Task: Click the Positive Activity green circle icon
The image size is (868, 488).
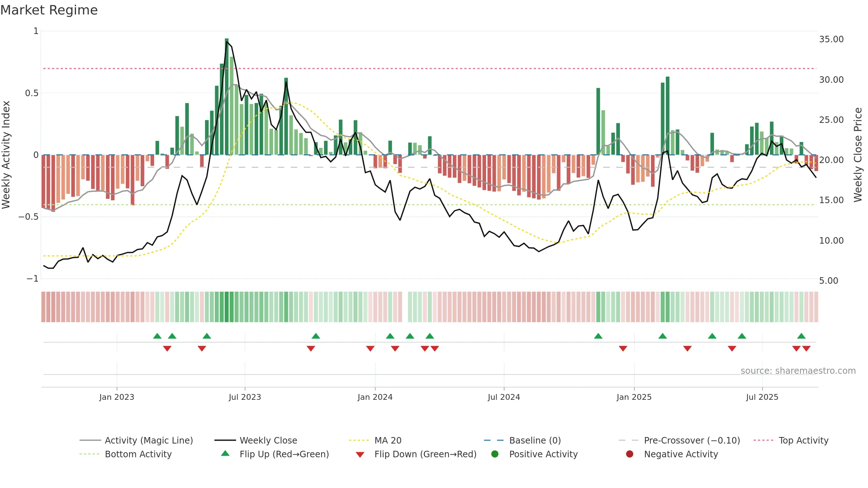Action: 495,454
